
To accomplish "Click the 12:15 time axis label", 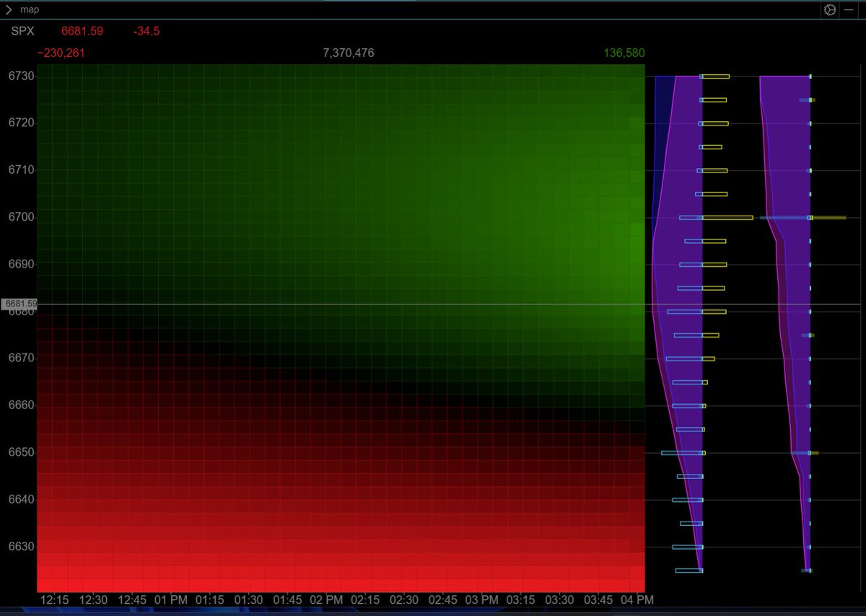I will click(55, 600).
